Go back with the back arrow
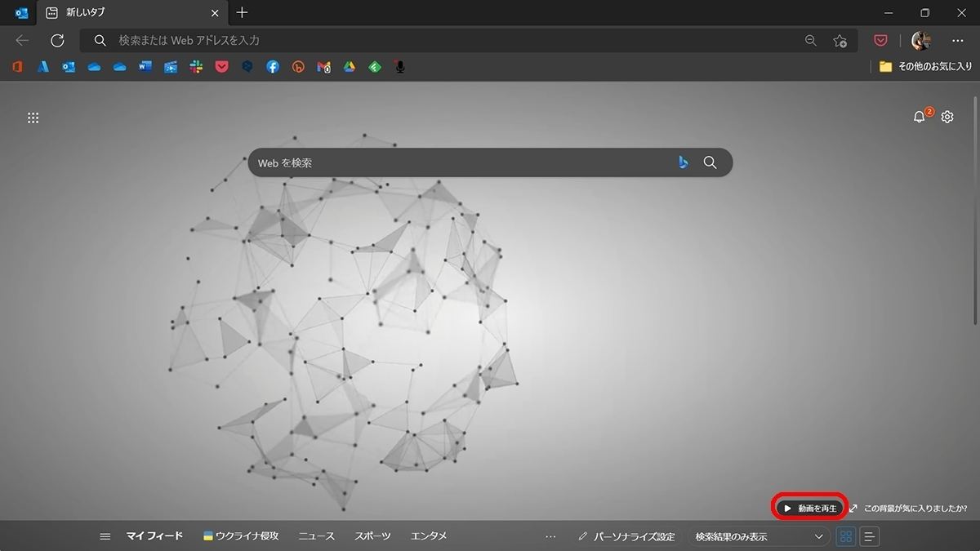The height and width of the screenshot is (551, 980). click(x=22, y=40)
